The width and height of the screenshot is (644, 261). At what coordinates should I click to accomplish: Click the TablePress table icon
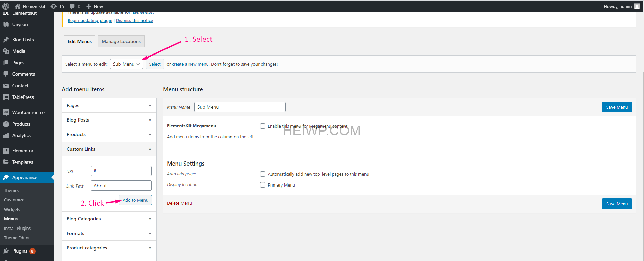tap(6, 97)
